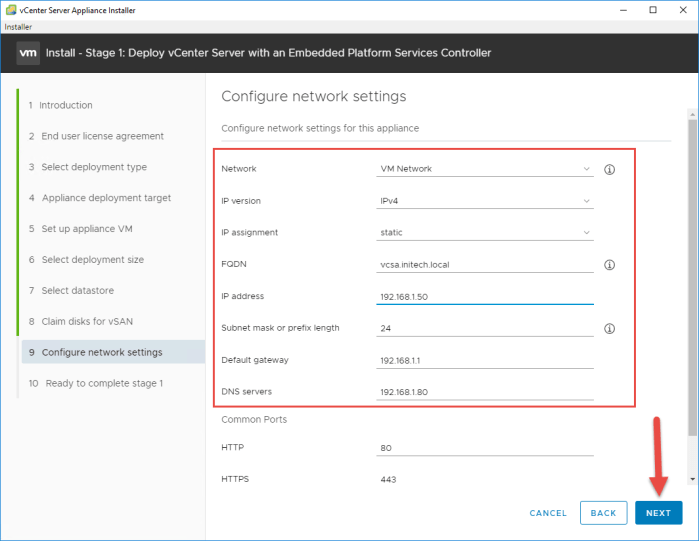
Task: Go to step 2 End user license agreement
Action: point(96,136)
